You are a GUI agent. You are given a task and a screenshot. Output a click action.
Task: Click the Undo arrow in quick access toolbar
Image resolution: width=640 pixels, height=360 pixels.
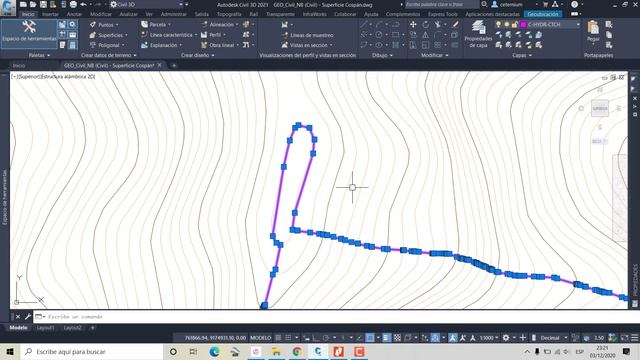(x=83, y=4)
